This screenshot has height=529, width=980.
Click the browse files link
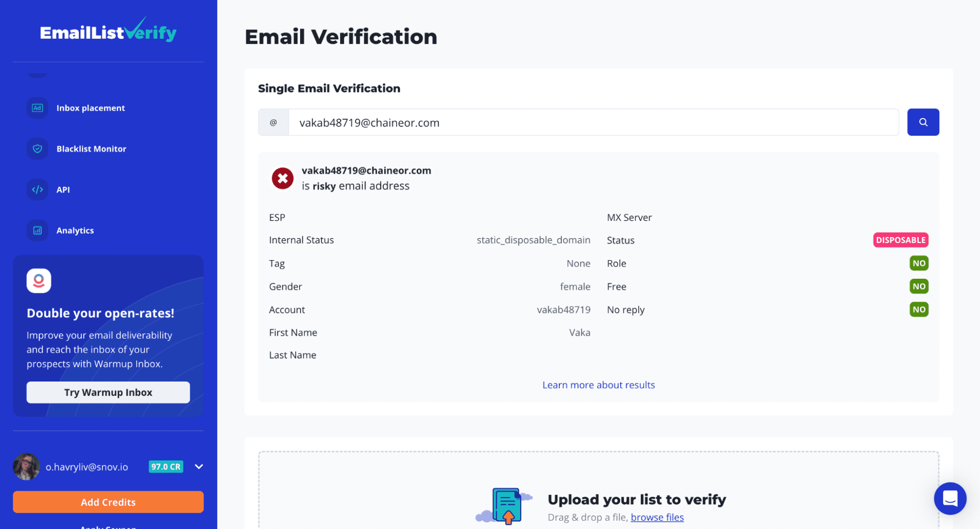(x=657, y=517)
